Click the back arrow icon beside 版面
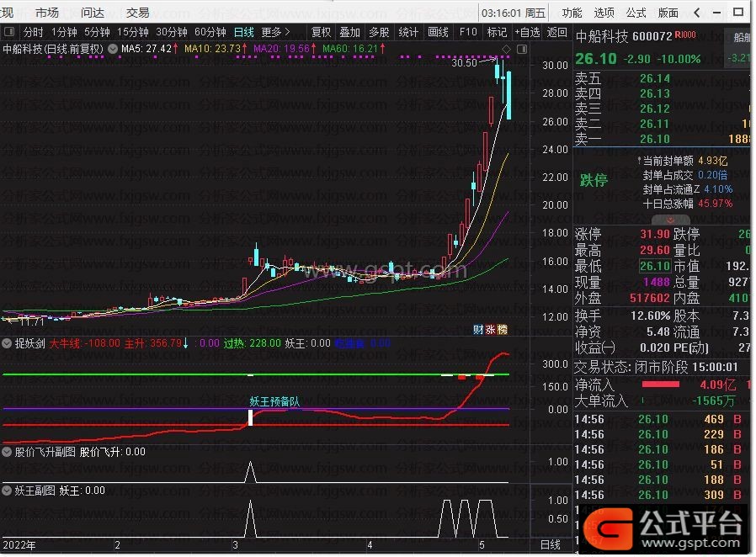 pyautogui.click(x=697, y=13)
